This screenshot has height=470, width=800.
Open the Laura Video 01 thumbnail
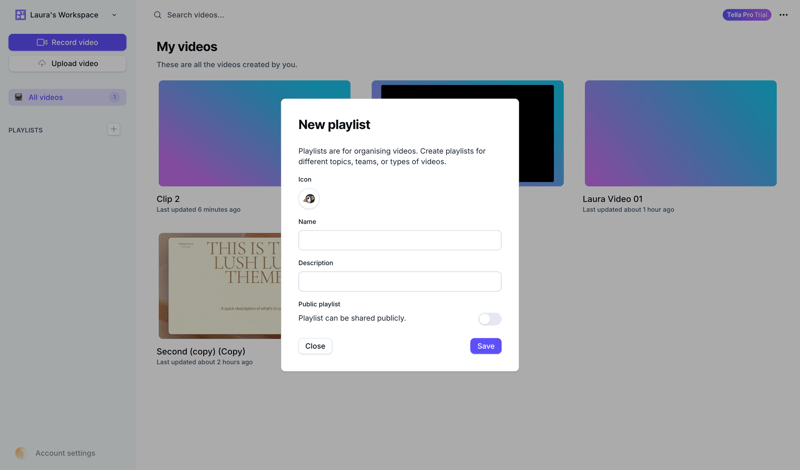(x=681, y=133)
